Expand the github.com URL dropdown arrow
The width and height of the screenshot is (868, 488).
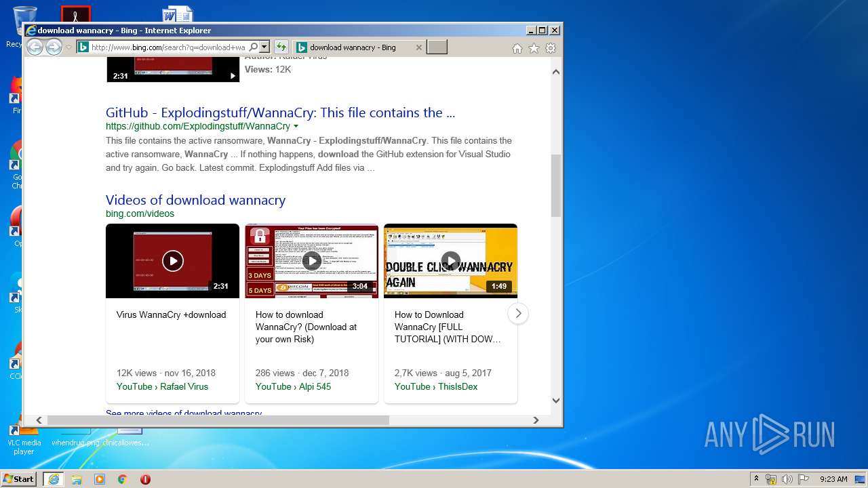pos(296,126)
